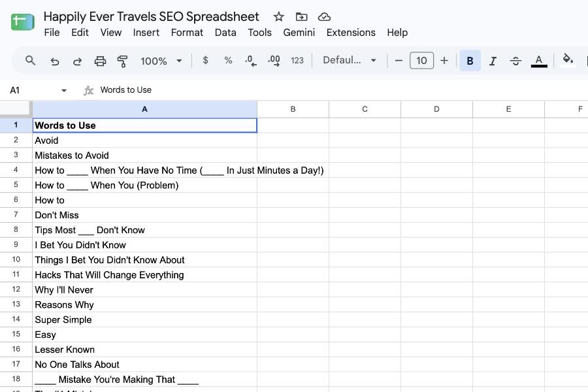Viewport: 588px width, 392px height.
Task: Toggle italic formatting
Action: 493,61
